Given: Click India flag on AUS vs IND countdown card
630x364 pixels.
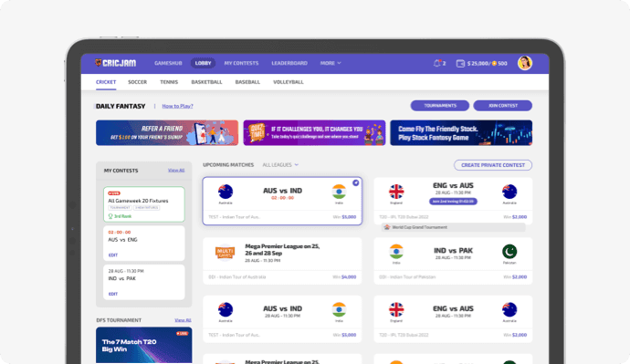Looking at the screenshot, I should [x=339, y=192].
